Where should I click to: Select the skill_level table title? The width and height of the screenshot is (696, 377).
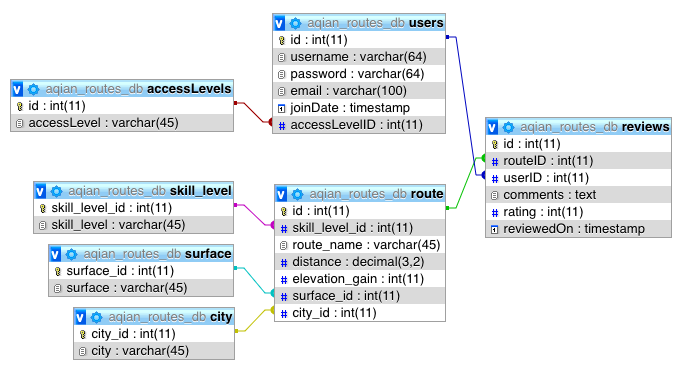coord(150,191)
